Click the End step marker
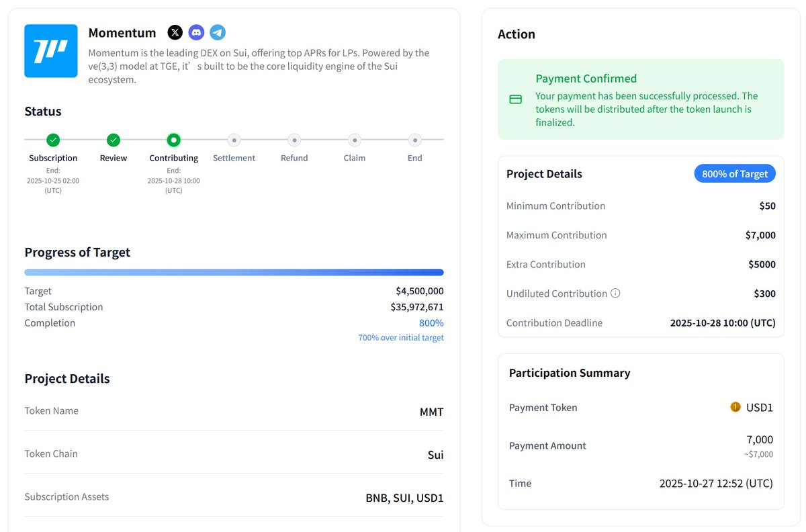Viewport: 806px width, 532px height. point(415,140)
